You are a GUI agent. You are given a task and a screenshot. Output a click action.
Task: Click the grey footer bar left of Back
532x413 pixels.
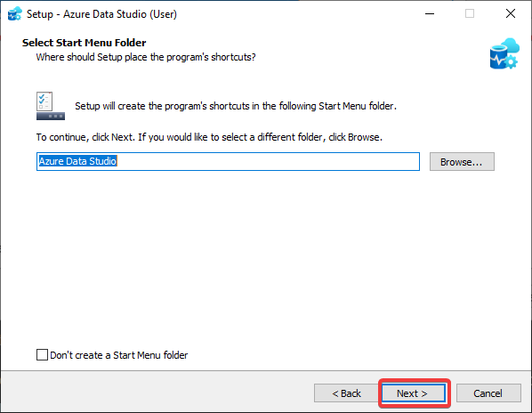click(x=156, y=392)
